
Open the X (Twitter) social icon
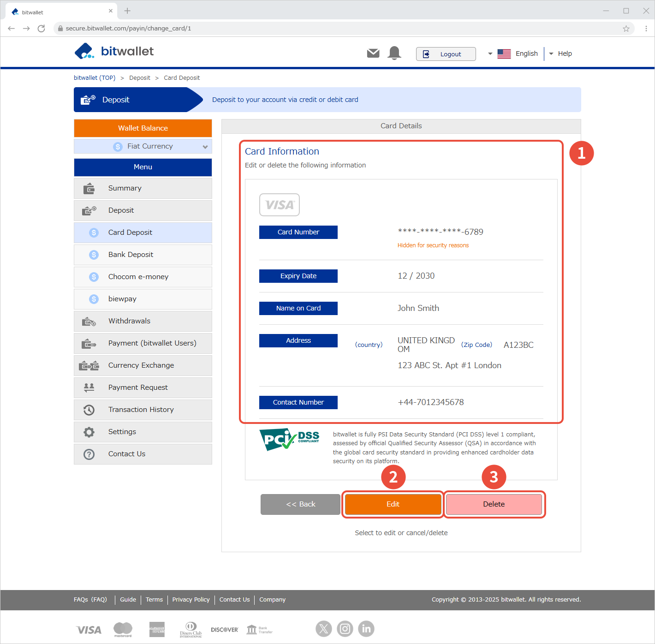[324, 628]
